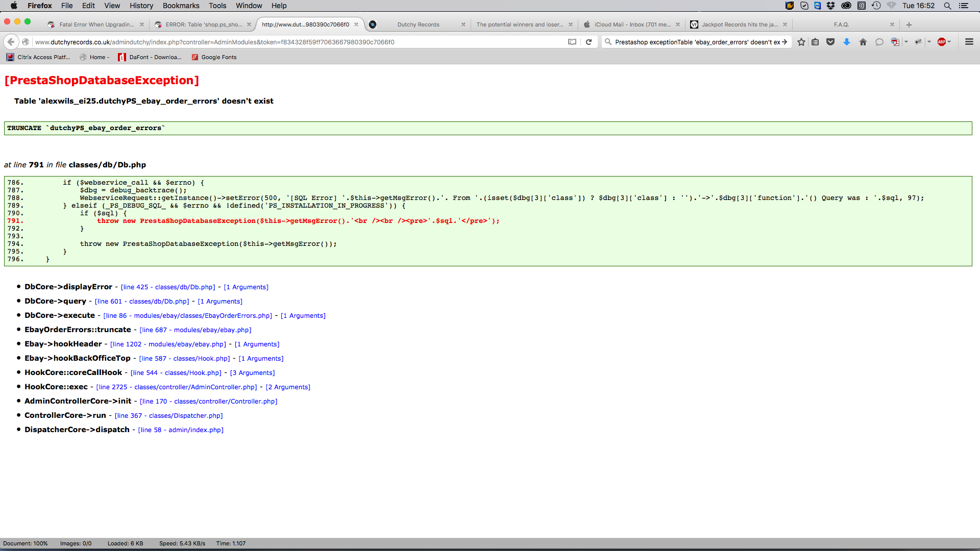
Task: Open the History menu
Action: 141,6
